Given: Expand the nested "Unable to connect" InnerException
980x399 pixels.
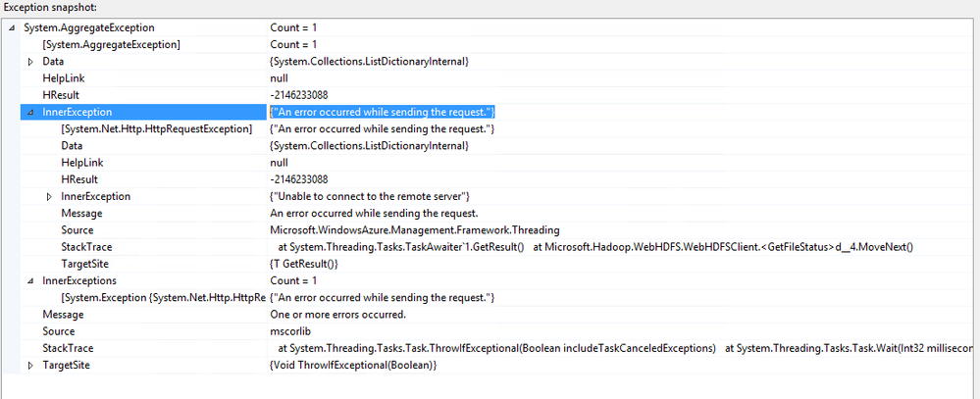Looking at the screenshot, I should pos(50,196).
